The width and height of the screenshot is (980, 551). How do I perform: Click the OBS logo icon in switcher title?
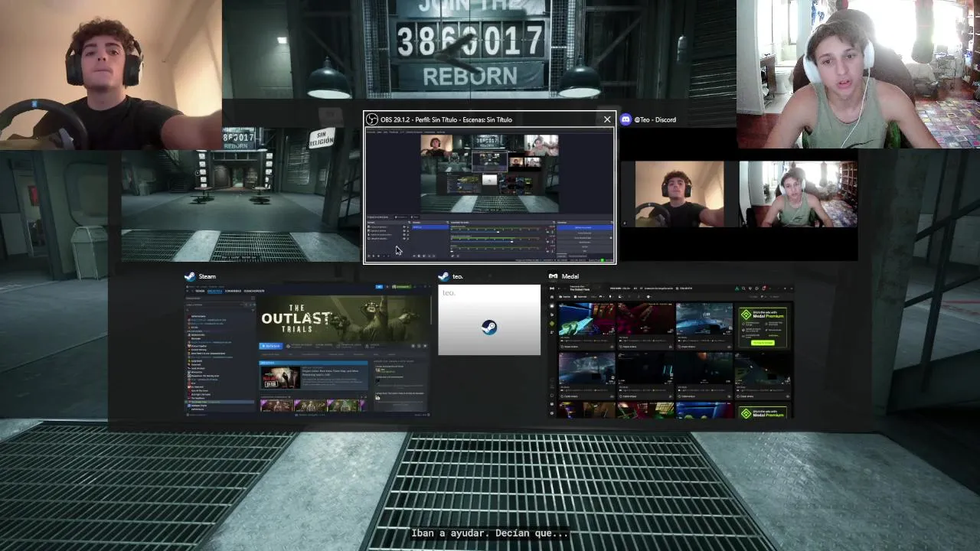pos(372,119)
